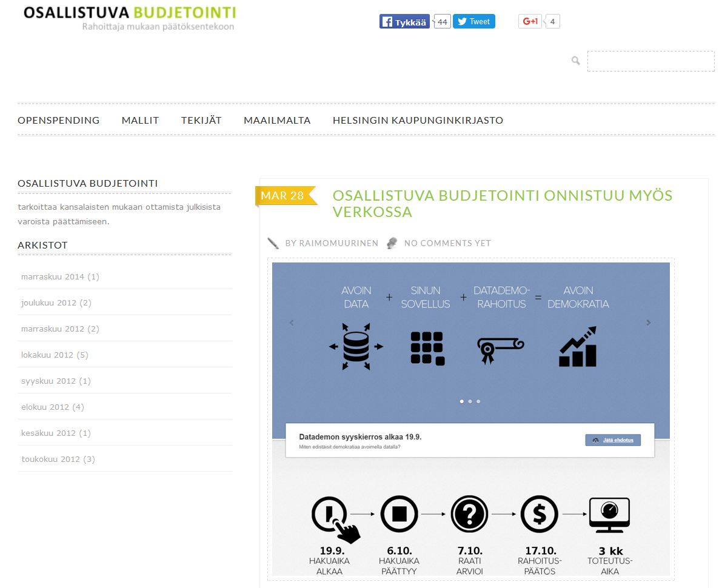
Task: Open the elokuu 2012 archive
Action: tap(53, 407)
